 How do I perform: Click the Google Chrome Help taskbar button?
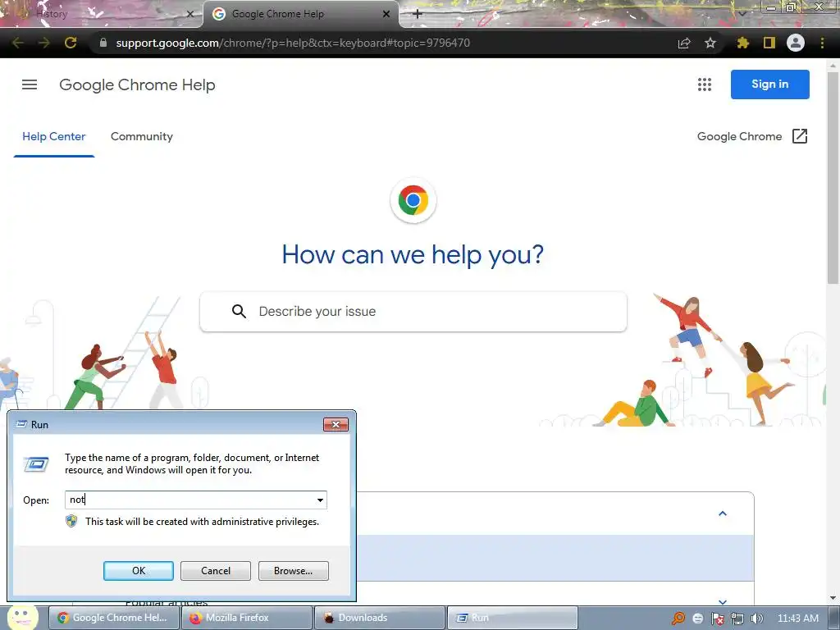click(x=113, y=618)
